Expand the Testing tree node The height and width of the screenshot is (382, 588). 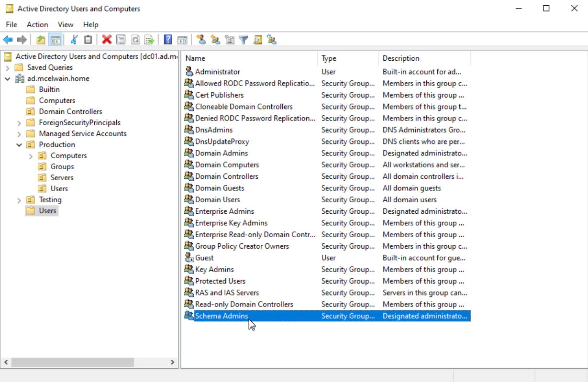[x=19, y=200]
